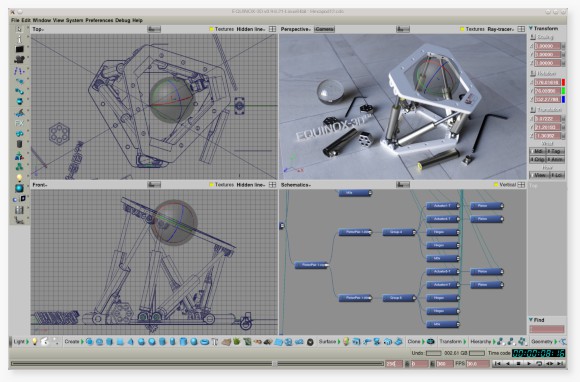Click the bottom-most left toolbar icon

point(19,220)
